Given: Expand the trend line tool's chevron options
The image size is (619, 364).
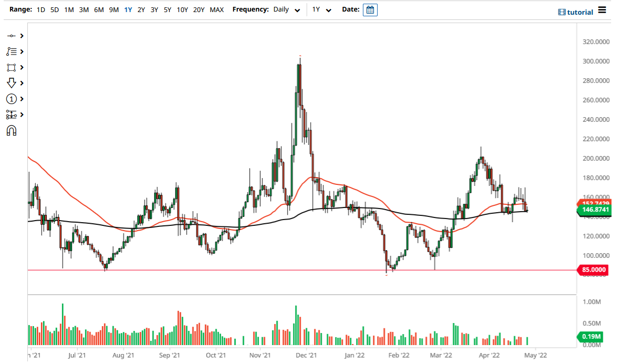Looking at the screenshot, I should pos(21,35).
